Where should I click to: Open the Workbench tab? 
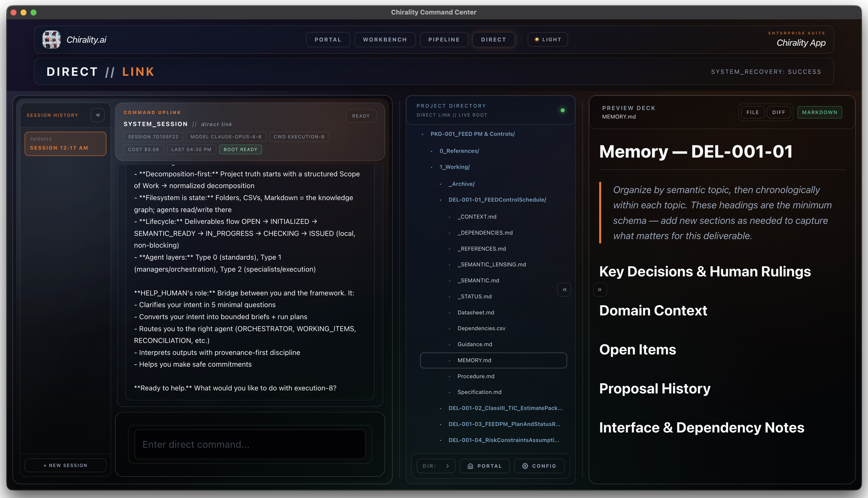pyautogui.click(x=385, y=40)
